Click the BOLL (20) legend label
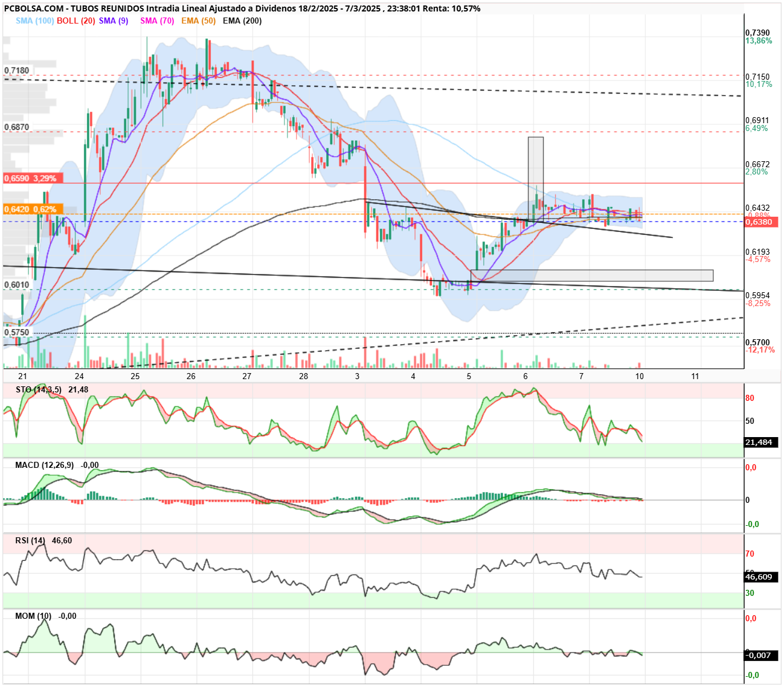 [76, 21]
